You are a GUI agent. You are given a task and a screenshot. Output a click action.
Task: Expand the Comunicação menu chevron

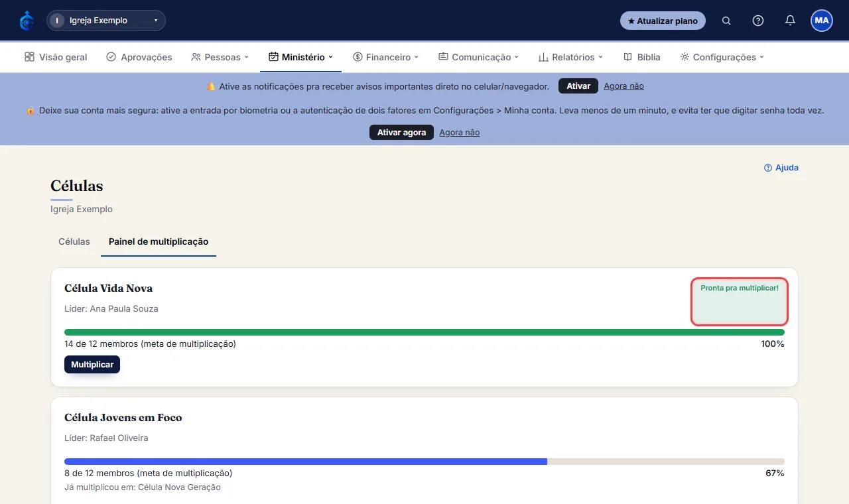point(516,57)
